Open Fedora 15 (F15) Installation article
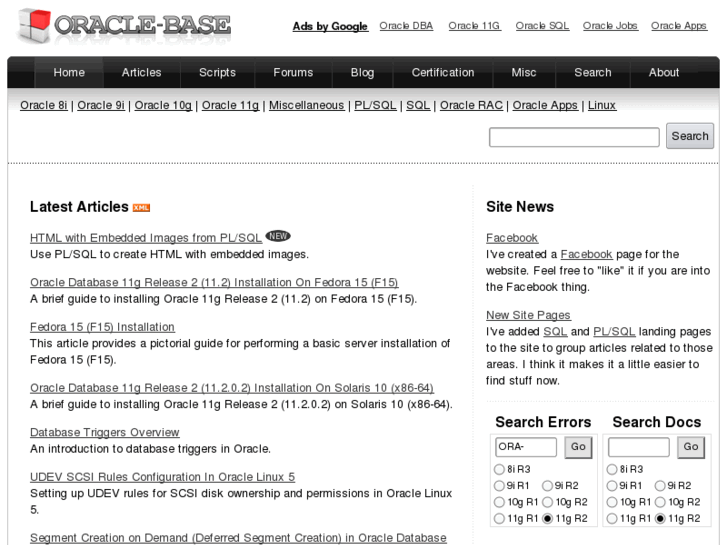 click(x=102, y=327)
